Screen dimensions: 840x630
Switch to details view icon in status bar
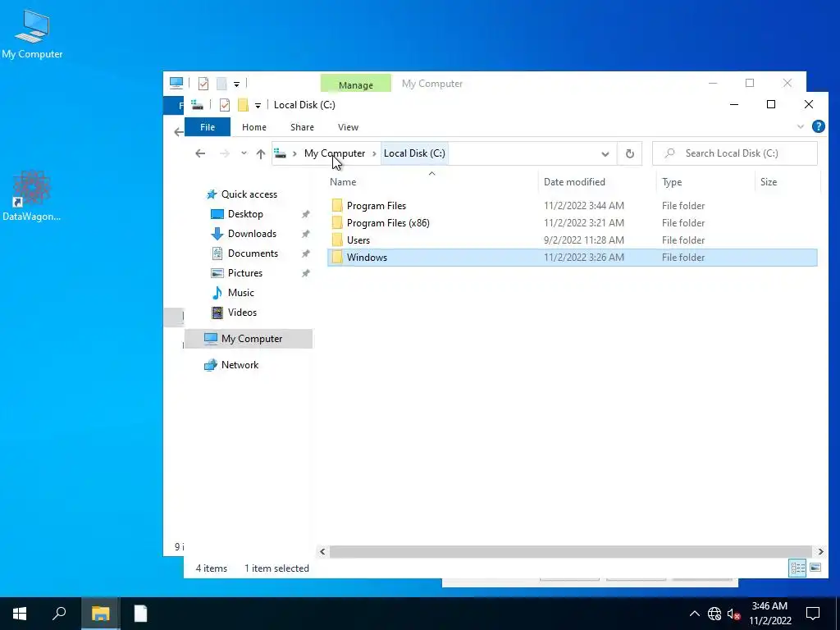[797, 568]
